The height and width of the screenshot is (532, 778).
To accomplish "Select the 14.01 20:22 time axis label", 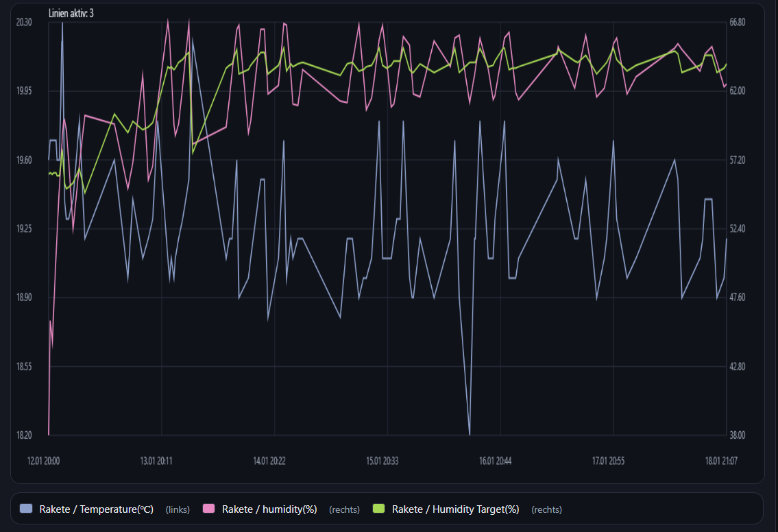I will pyautogui.click(x=269, y=461).
